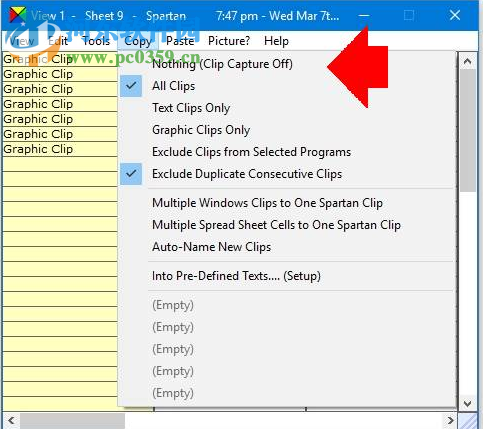
Task: Click the Spartan app icon in title bar
Action: [17, 15]
